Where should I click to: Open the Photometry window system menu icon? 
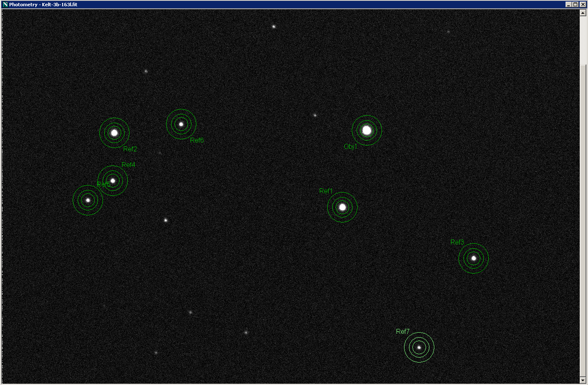pyautogui.click(x=5, y=5)
